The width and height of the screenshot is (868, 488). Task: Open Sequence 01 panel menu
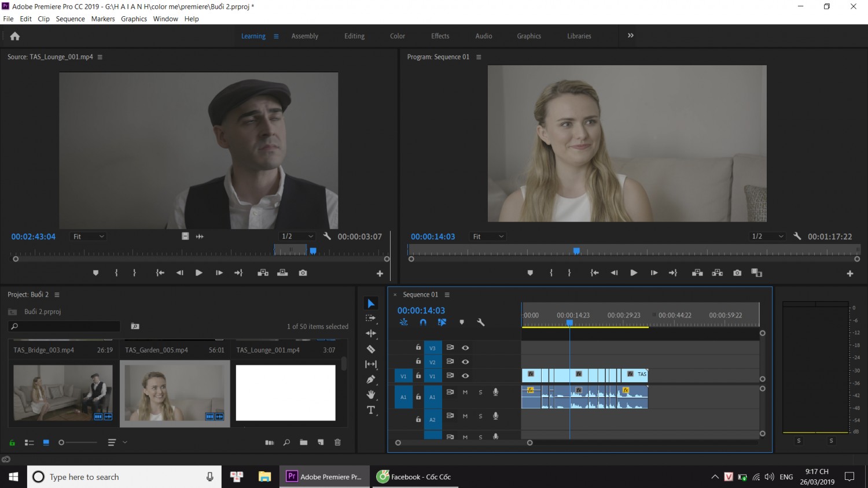447,295
